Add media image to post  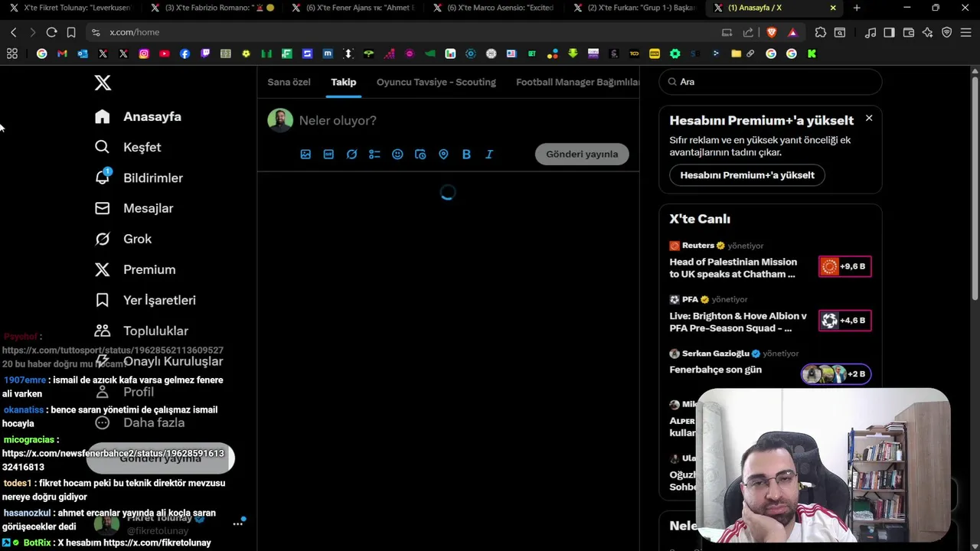(x=305, y=154)
